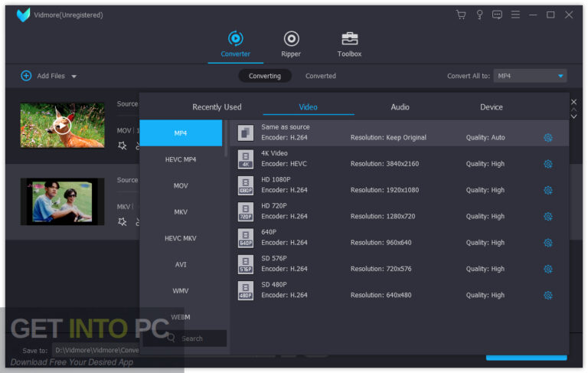
Task: Open settings gear for Same as source
Action: pos(548,138)
